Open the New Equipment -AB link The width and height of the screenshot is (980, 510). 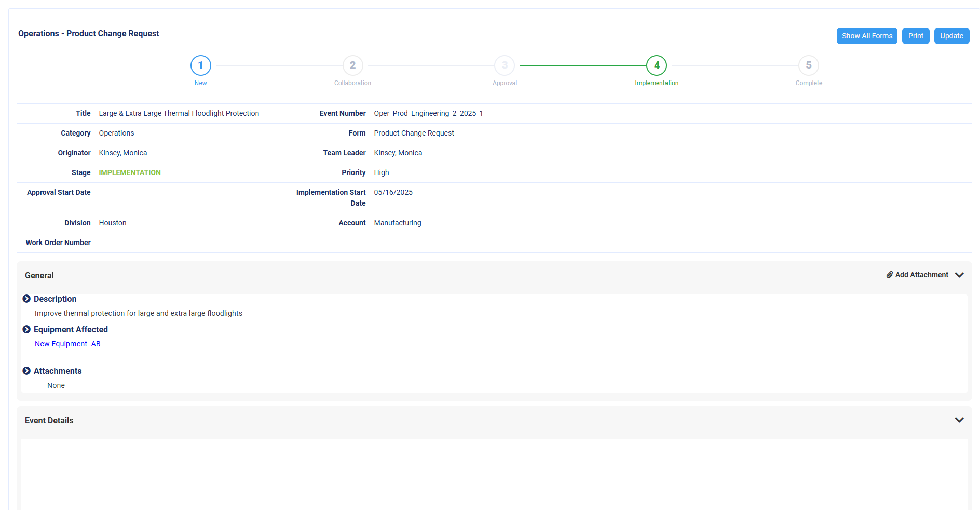67,344
